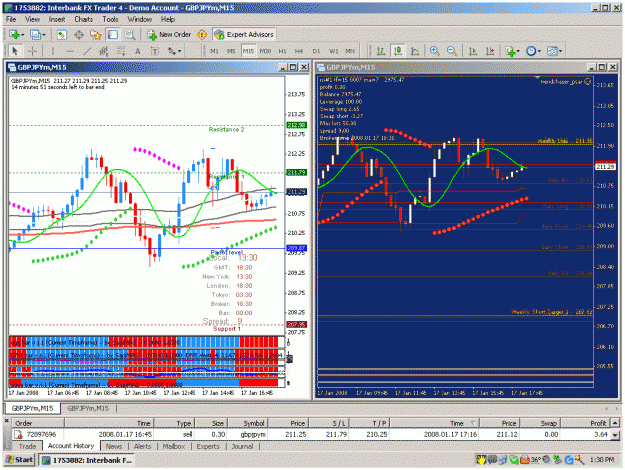
Task: Open the Window menu
Action: pyautogui.click(x=140, y=19)
